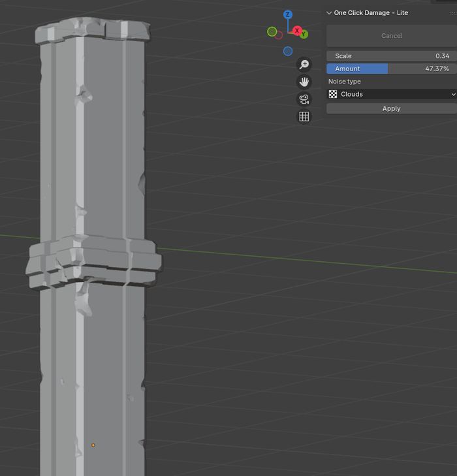The image size is (457, 476).
Task: Click the blue Z axis on gizmo
Action: pos(288,14)
